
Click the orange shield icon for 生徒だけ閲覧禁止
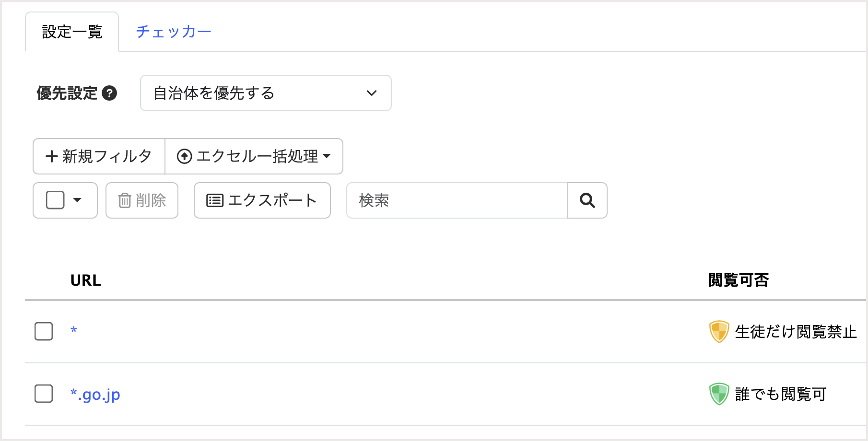pyautogui.click(x=719, y=331)
